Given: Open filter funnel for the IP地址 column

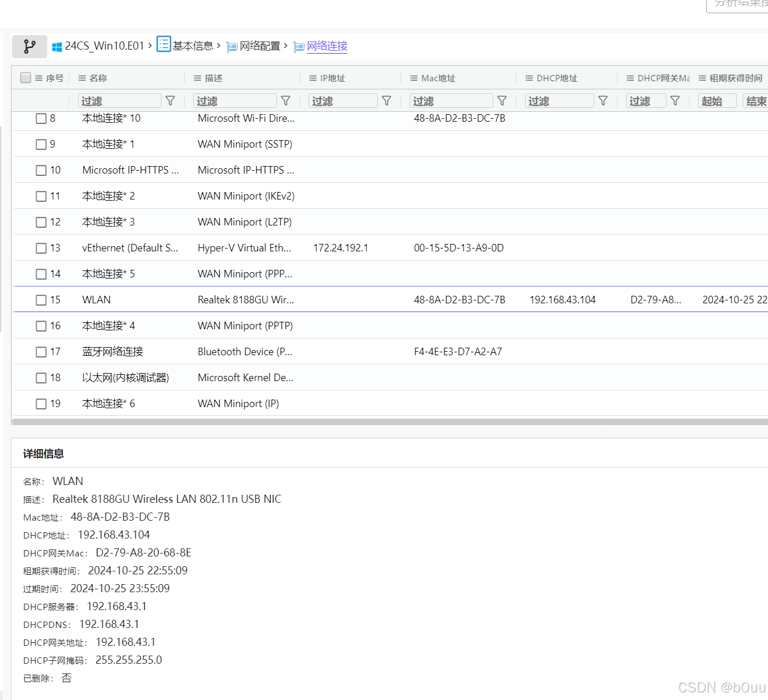Looking at the screenshot, I should (387, 101).
